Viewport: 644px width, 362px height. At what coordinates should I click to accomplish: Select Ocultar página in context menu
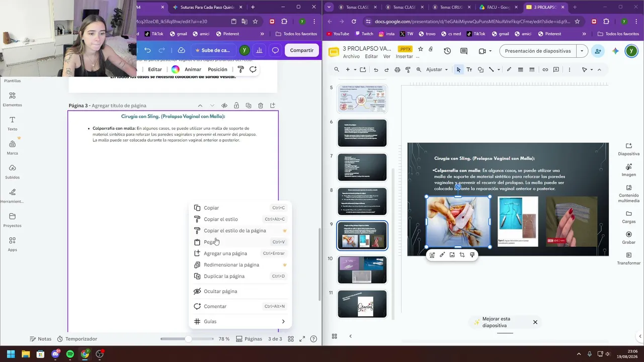coord(240,291)
